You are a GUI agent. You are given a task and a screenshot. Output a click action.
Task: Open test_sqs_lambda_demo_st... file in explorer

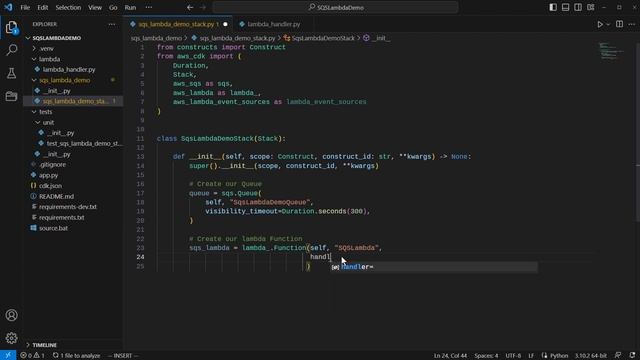[73, 144]
